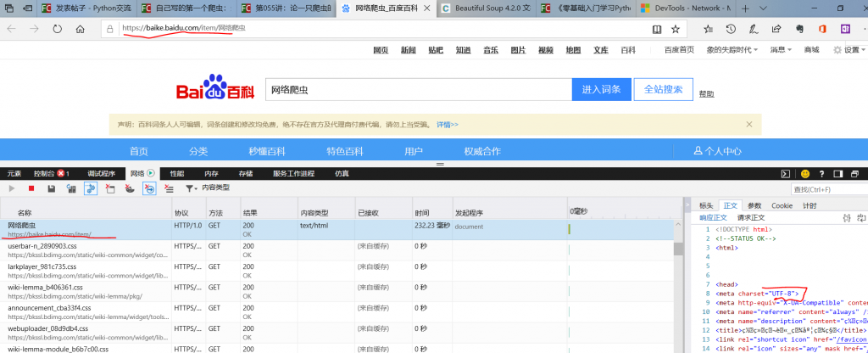Viewport: 868px width, 353px height.
Task: Click the 进入词条 button
Action: (x=601, y=90)
